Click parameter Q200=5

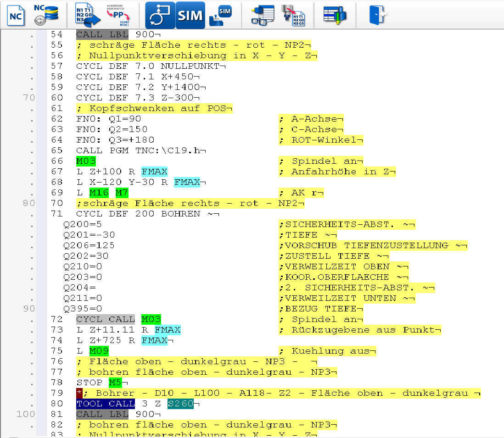(83, 224)
